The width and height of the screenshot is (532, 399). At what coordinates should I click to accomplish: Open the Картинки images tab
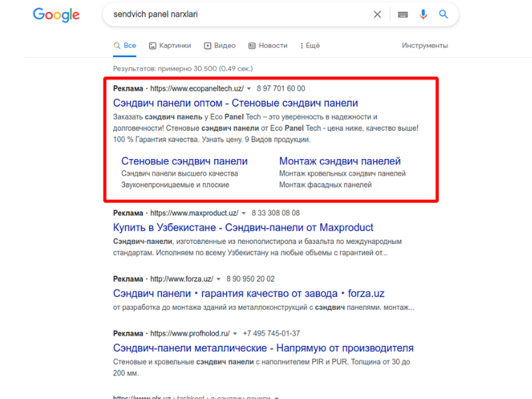coord(170,45)
